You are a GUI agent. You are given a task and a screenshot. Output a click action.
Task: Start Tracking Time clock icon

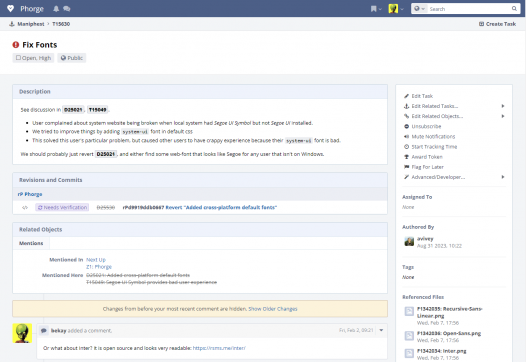click(x=406, y=147)
